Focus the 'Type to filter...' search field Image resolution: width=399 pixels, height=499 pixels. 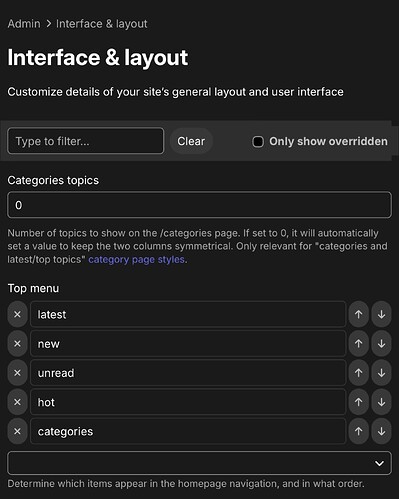(86, 141)
